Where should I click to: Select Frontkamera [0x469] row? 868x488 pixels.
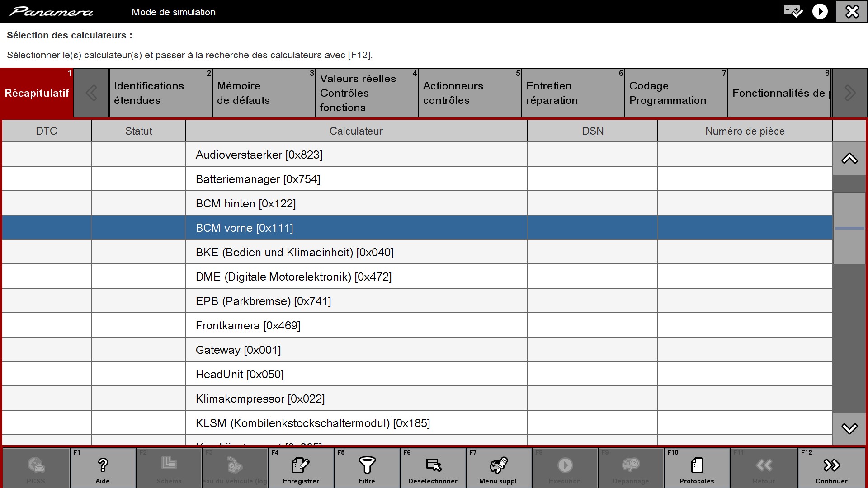(x=417, y=325)
